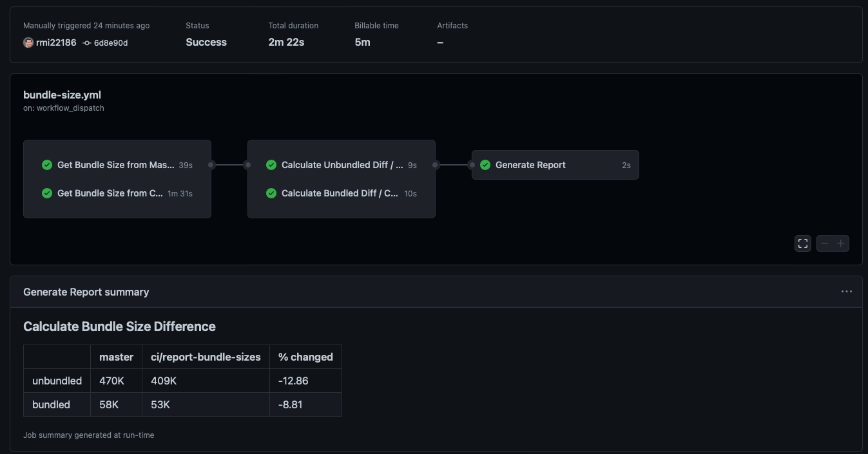Screen dimensions: 868x454
Task: Open the Get Bundle Size from Master job
Action: coord(116,165)
